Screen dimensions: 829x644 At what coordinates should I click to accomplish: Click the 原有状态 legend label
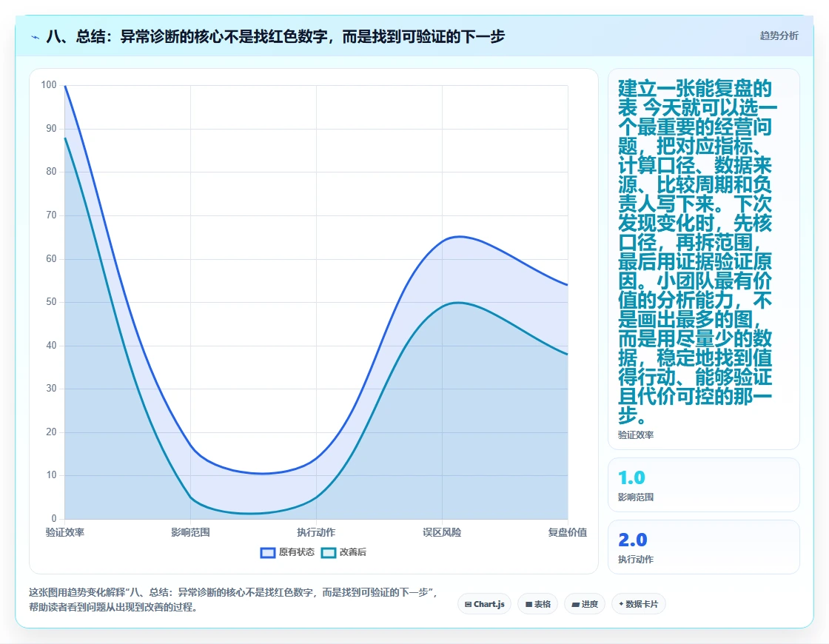tap(296, 552)
